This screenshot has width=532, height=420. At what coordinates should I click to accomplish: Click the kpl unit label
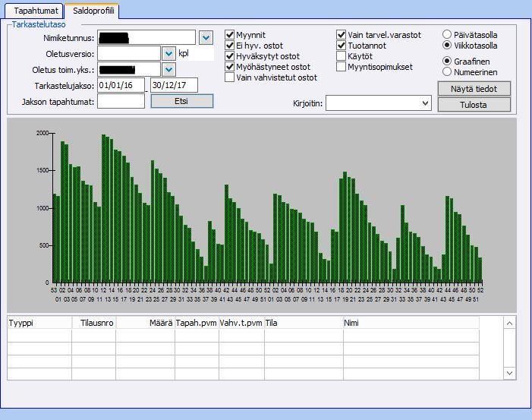(184, 54)
